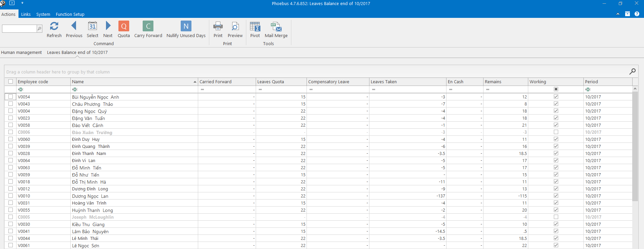Click the Quota icon
644x249 pixels.
pyautogui.click(x=124, y=26)
